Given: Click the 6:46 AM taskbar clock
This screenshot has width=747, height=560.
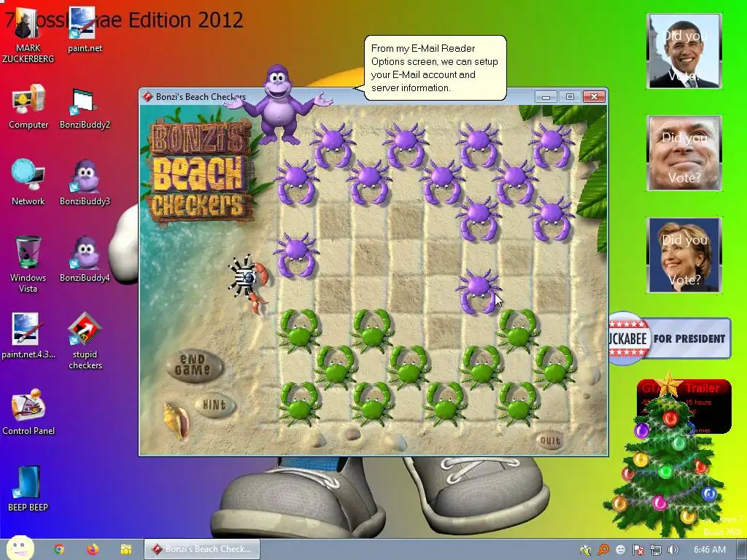Looking at the screenshot, I should coord(710,550).
